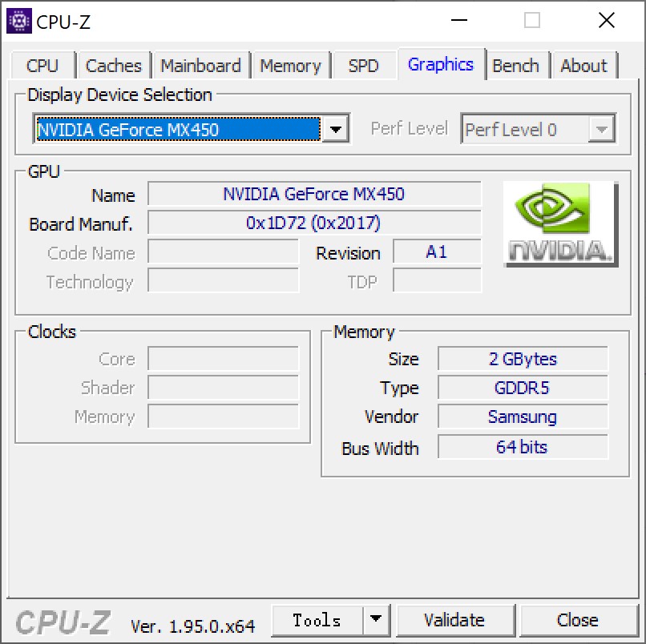Click the version text Ver. 1.95.0.x64

click(x=193, y=626)
